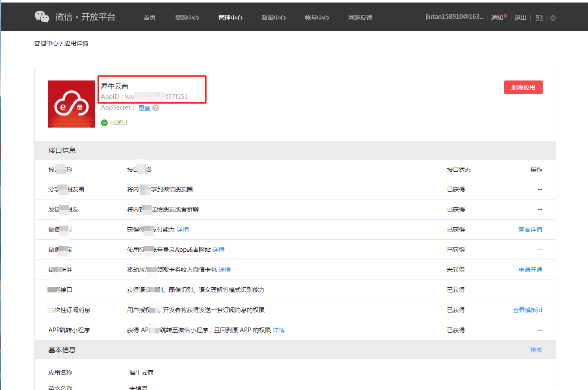
Task: Click 将内容发送给朋友或者群聊 description
Action: [x=163, y=209]
